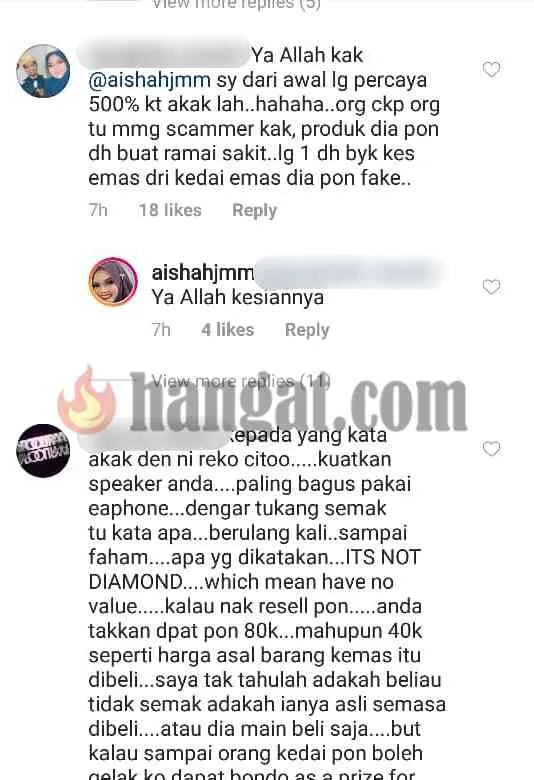The image size is (534, 780).
Task: Expand View more replies (11)
Action: 241,382
